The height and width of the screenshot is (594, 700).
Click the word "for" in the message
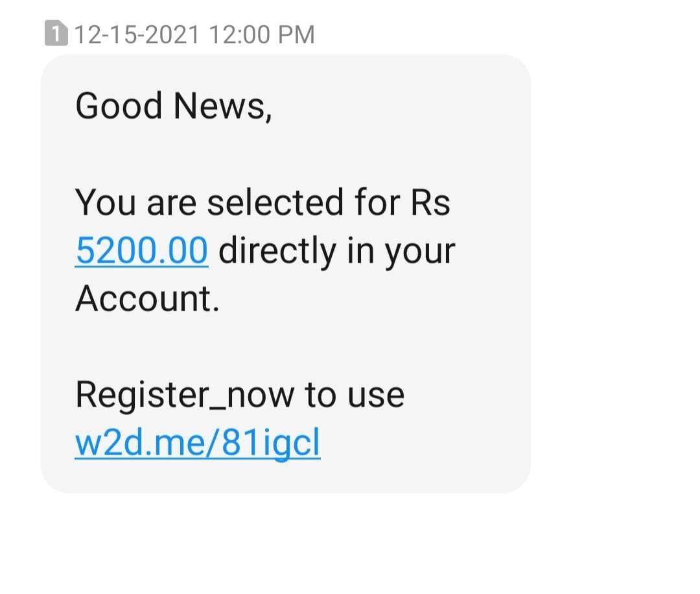375,203
